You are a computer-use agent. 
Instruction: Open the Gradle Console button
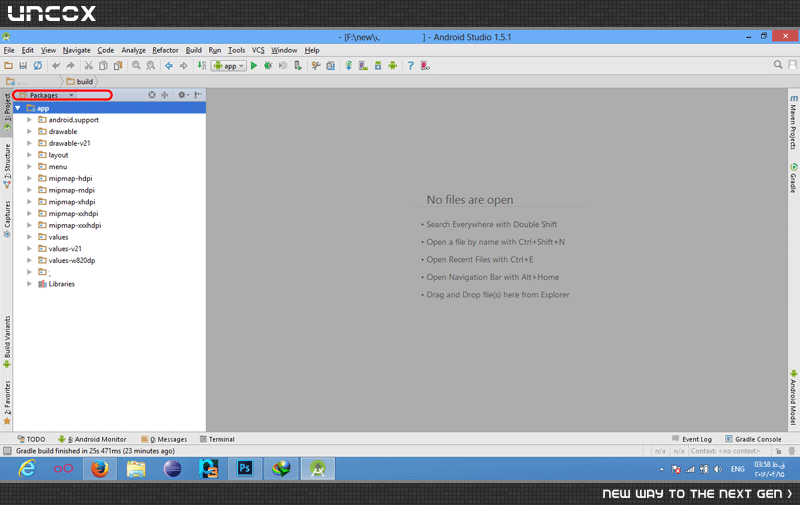click(x=754, y=439)
